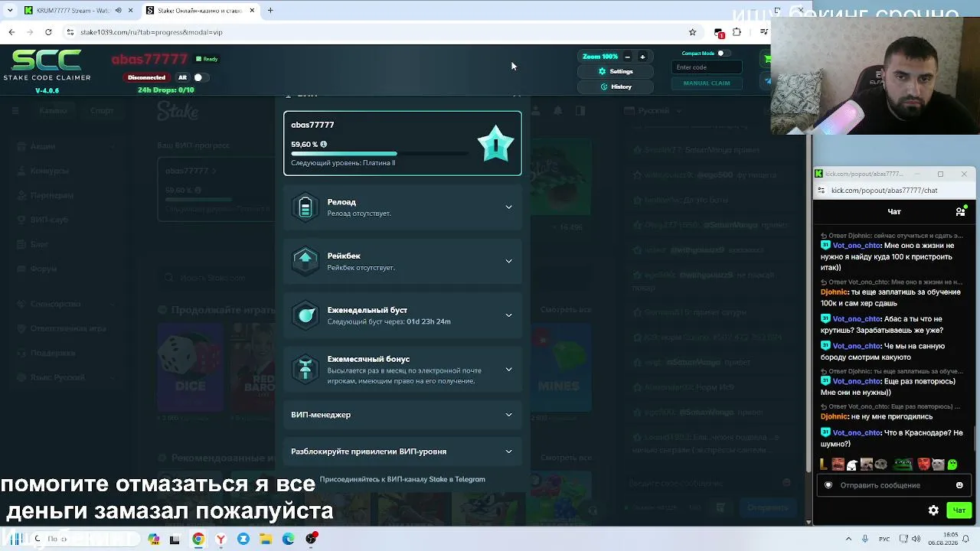Open the taskbar volume control

[916, 539]
